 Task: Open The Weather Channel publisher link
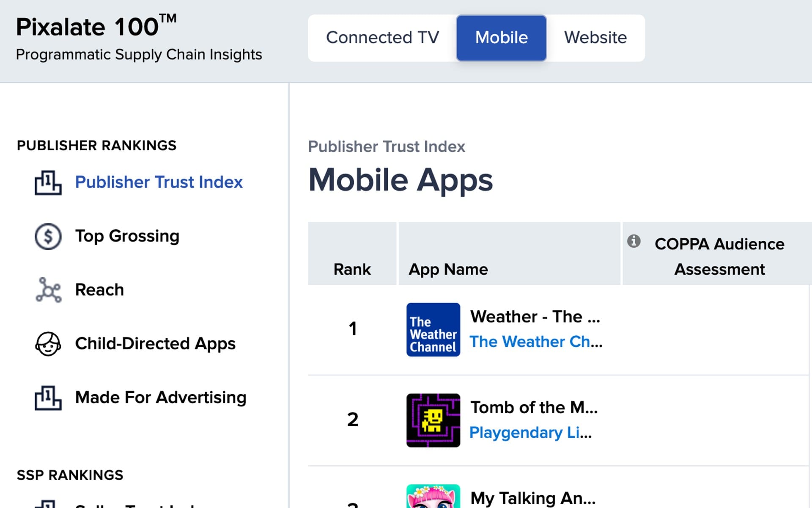tap(536, 342)
